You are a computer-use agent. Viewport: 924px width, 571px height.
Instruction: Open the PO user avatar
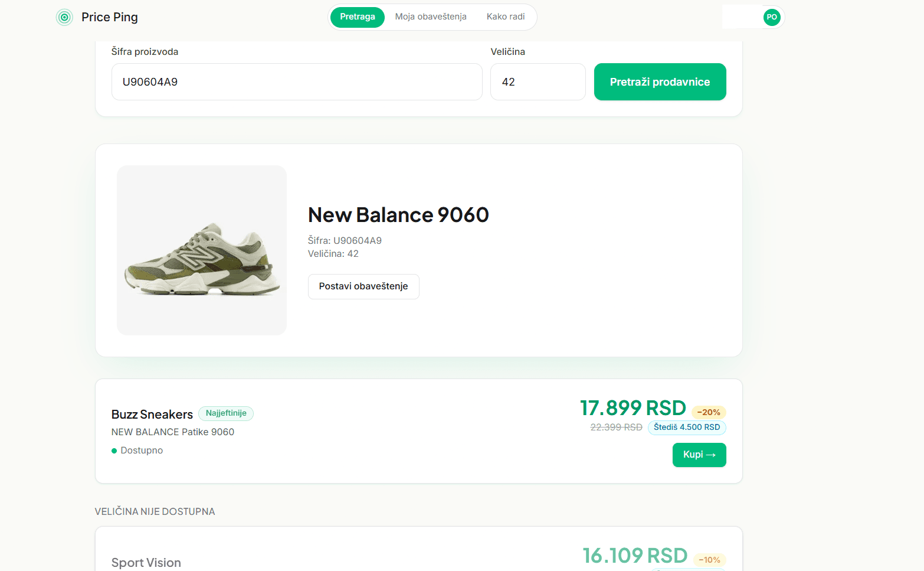click(x=772, y=17)
